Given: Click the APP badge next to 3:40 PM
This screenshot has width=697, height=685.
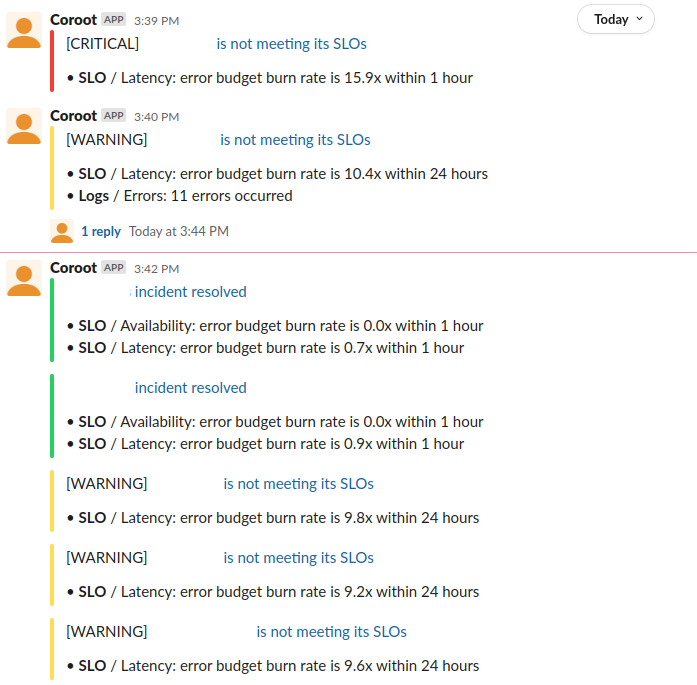Looking at the screenshot, I should [x=113, y=116].
